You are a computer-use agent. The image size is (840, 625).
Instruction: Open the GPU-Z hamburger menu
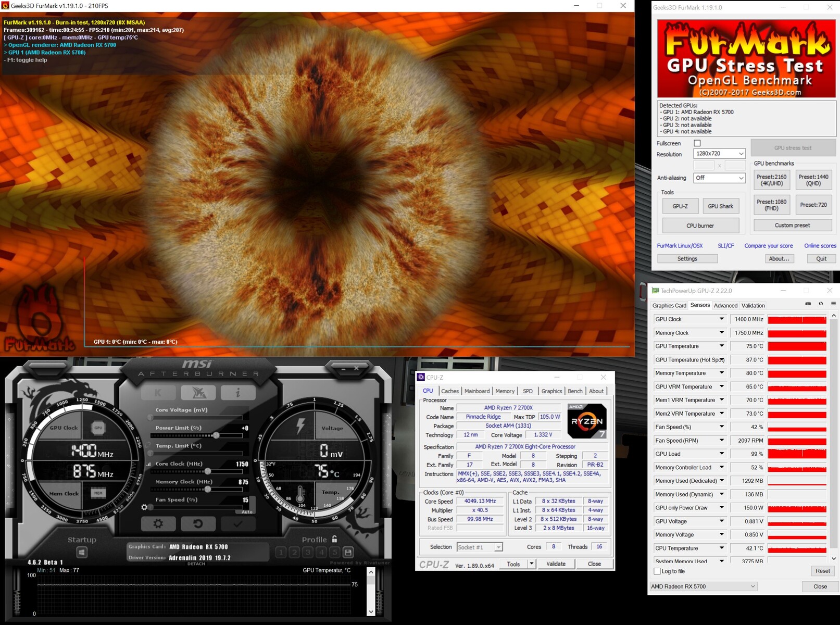[833, 304]
